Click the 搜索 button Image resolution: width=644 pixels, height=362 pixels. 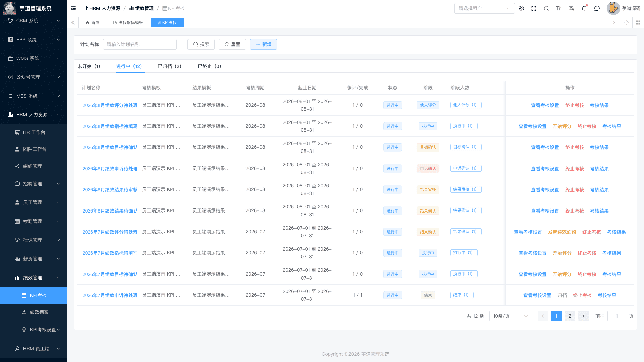click(201, 44)
